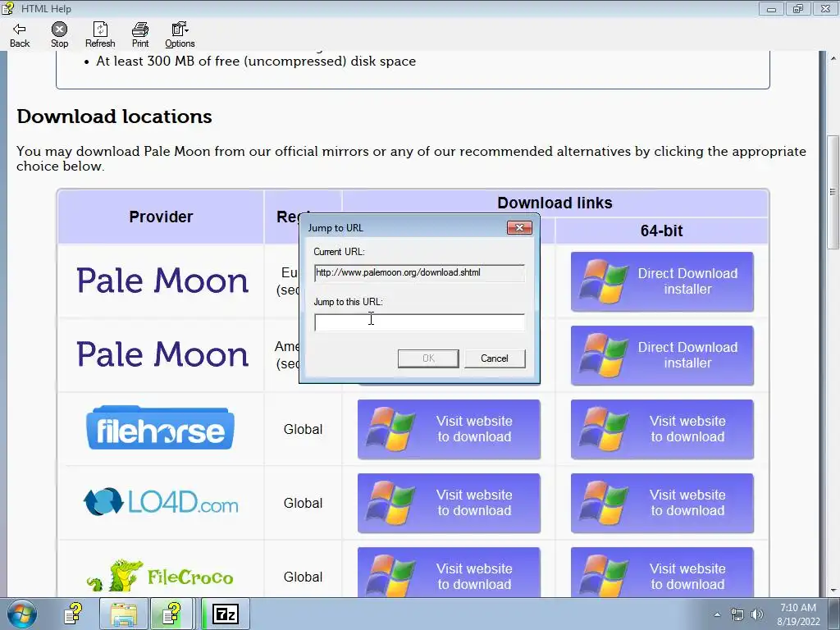
Task: Visit LO4D website for 64-bit download
Action: (x=662, y=503)
